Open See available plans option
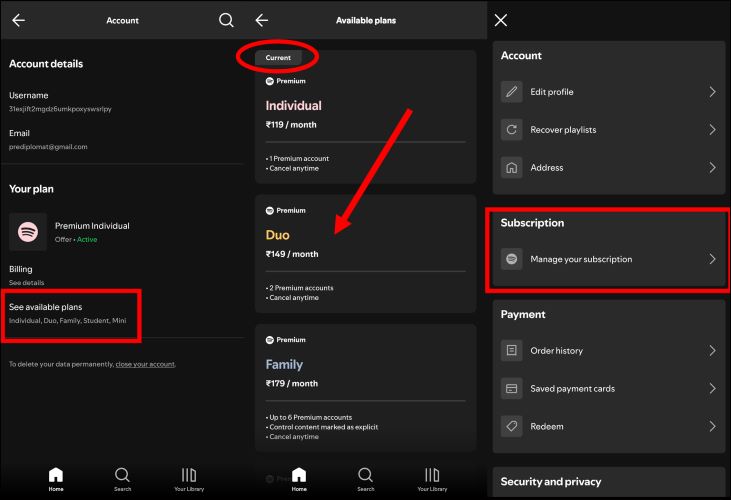This screenshot has height=500, width=731. [68, 313]
